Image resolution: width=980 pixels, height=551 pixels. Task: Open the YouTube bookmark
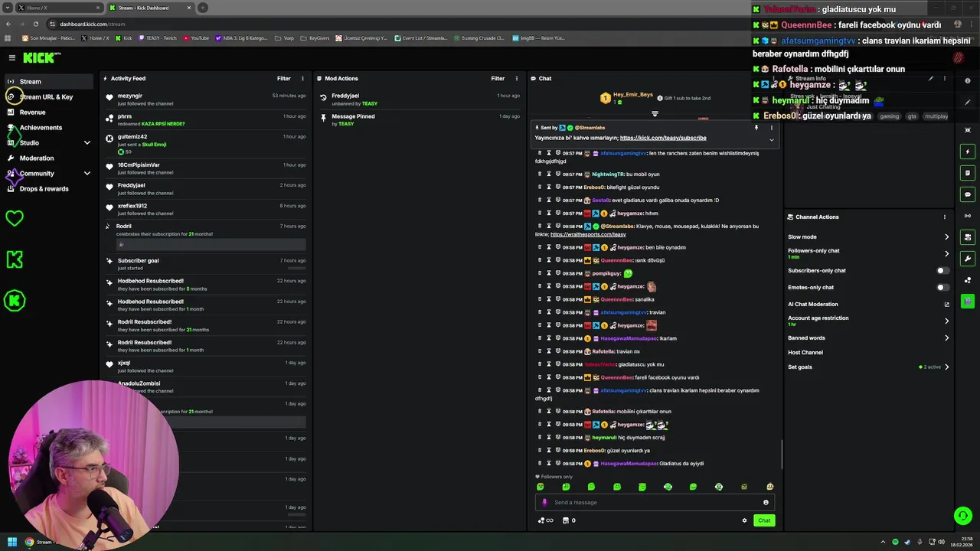(197, 37)
